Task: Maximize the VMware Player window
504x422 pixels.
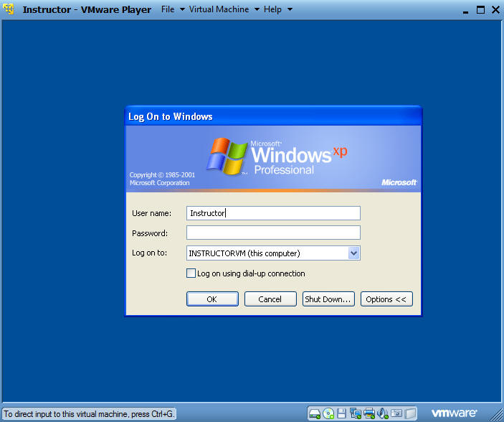Action: click(x=480, y=9)
